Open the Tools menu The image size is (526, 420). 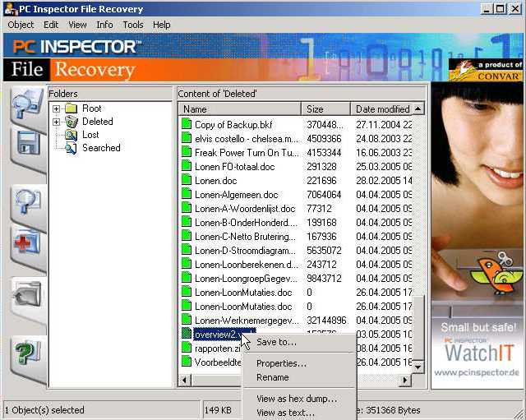click(x=133, y=25)
